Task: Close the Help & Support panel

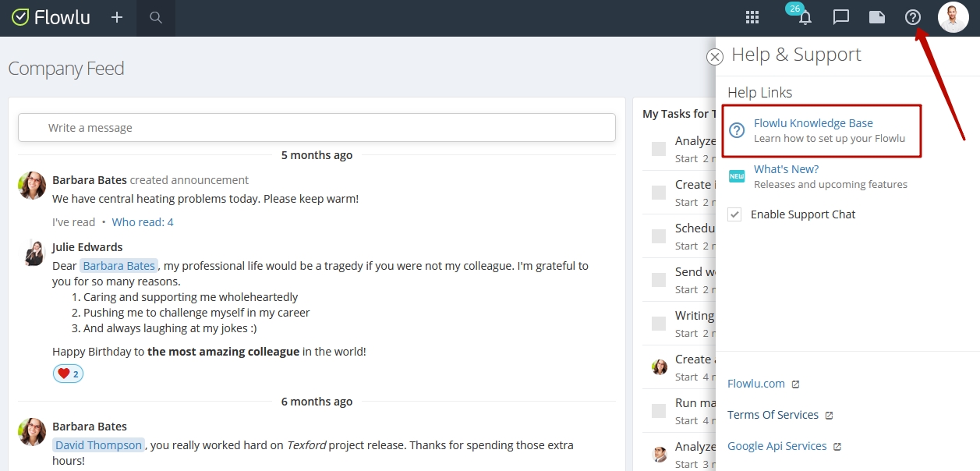Action: coord(715,57)
